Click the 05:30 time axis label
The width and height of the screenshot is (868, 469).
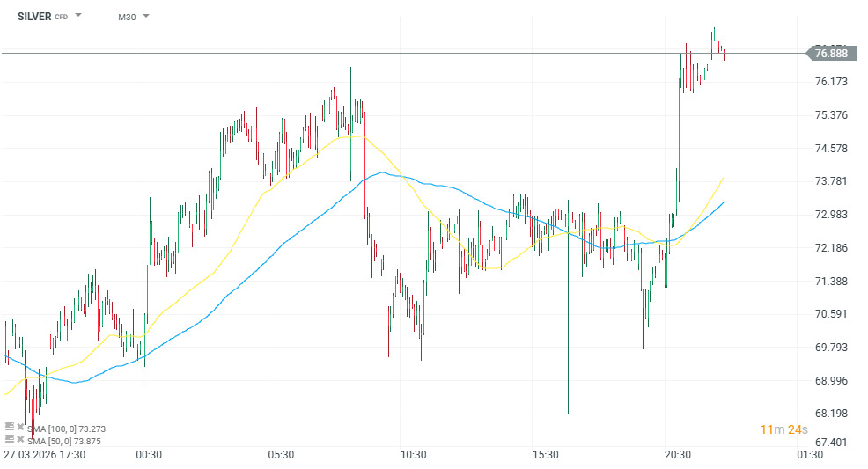coord(281,455)
